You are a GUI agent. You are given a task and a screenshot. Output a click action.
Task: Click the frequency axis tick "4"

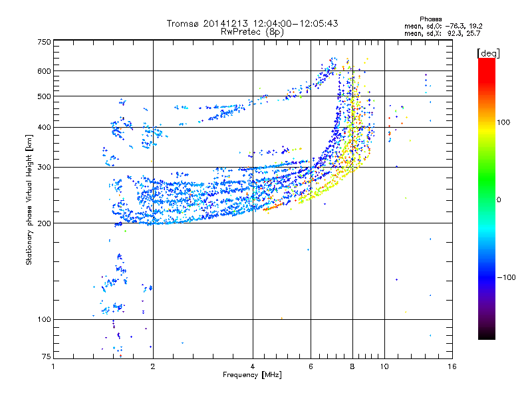[253, 366]
